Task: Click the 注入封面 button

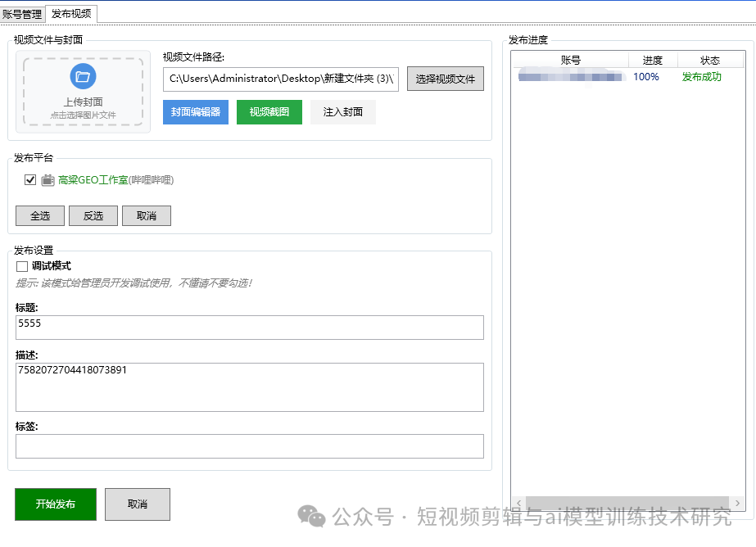Action: pos(342,111)
